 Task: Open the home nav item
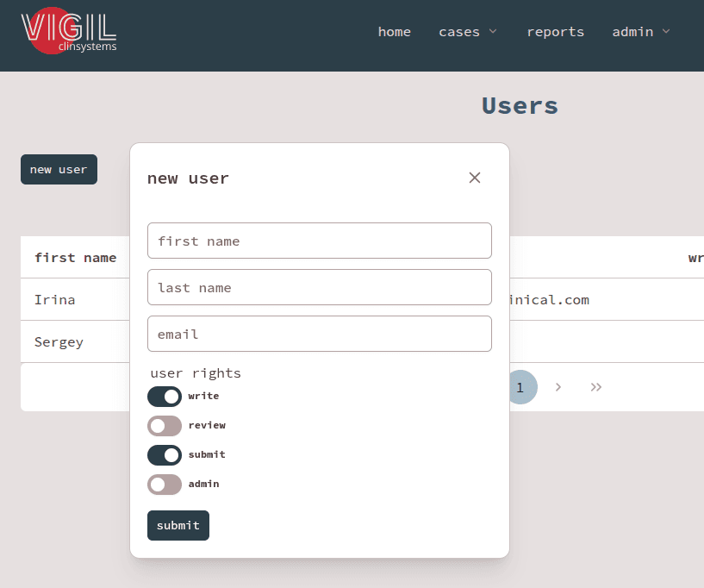coord(394,32)
